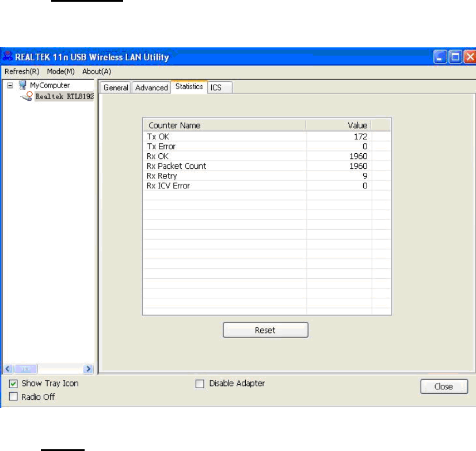Select the Rx ICV Error row
The width and height of the screenshot is (476, 451).
(267, 185)
